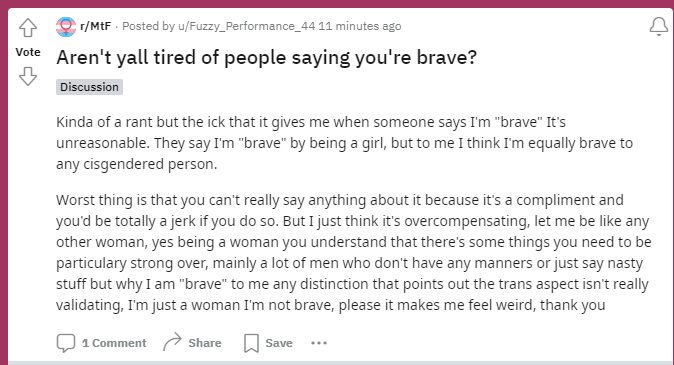Click the first paragraph starting 'Kinda of a rant'
This screenshot has height=365, width=674.
344,143
